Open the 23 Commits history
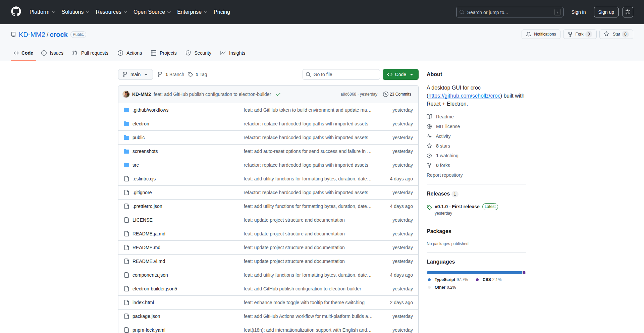The height and width of the screenshot is (333, 644). (397, 94)
